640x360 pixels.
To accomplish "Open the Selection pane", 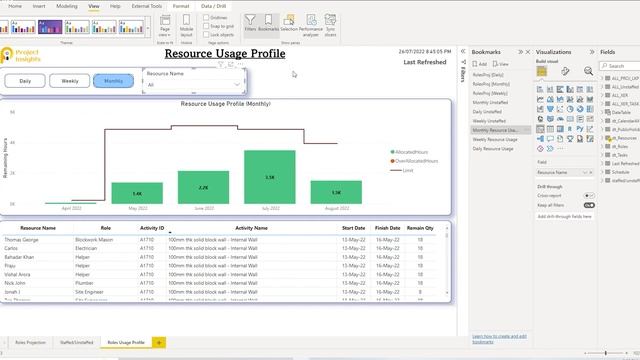I will coord(289,23).
